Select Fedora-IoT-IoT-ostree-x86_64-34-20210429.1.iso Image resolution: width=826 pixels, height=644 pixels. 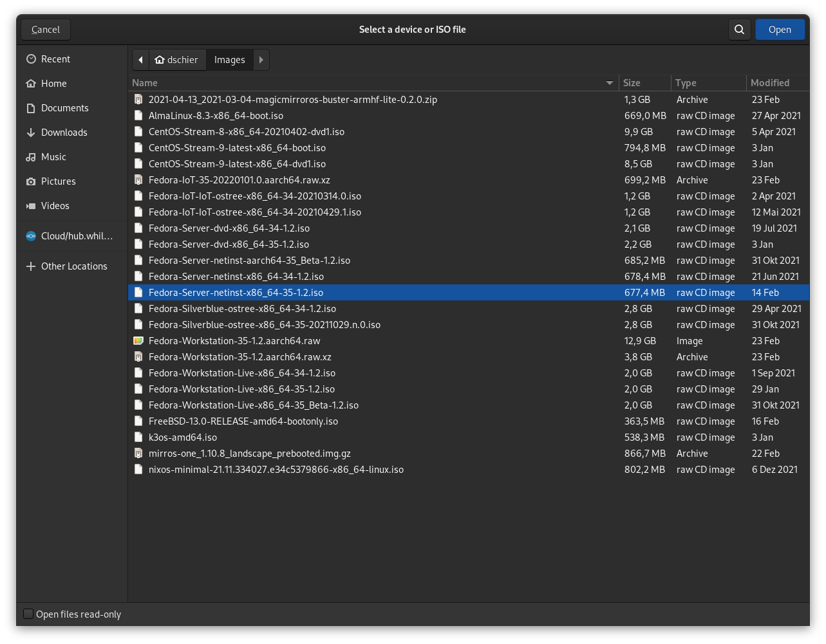pyautogui.click(x=469, y=212)
